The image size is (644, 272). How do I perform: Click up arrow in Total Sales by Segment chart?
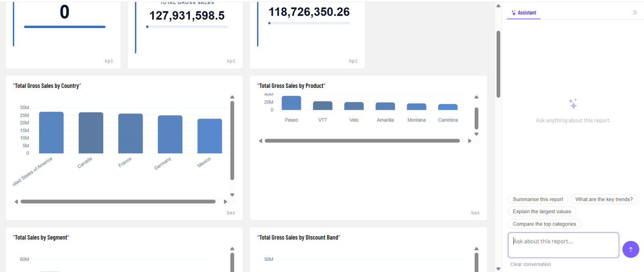232,249
